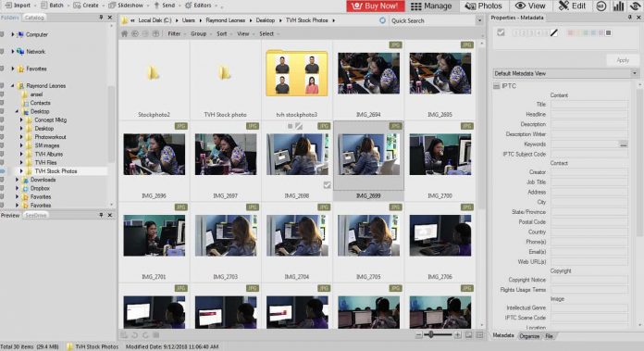Open the View dropdown in browse toolbar
644x351 pixels.
point(244,33)
